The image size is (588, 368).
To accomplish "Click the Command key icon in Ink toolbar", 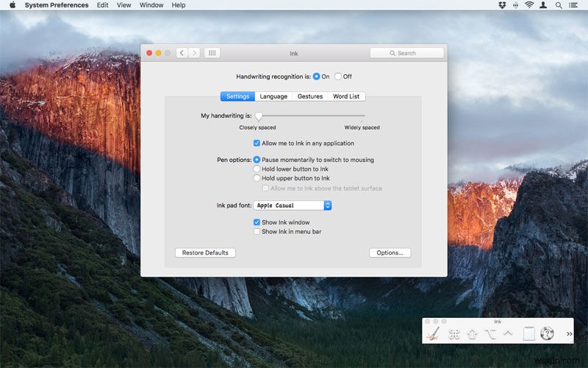I will pos(453,334).
